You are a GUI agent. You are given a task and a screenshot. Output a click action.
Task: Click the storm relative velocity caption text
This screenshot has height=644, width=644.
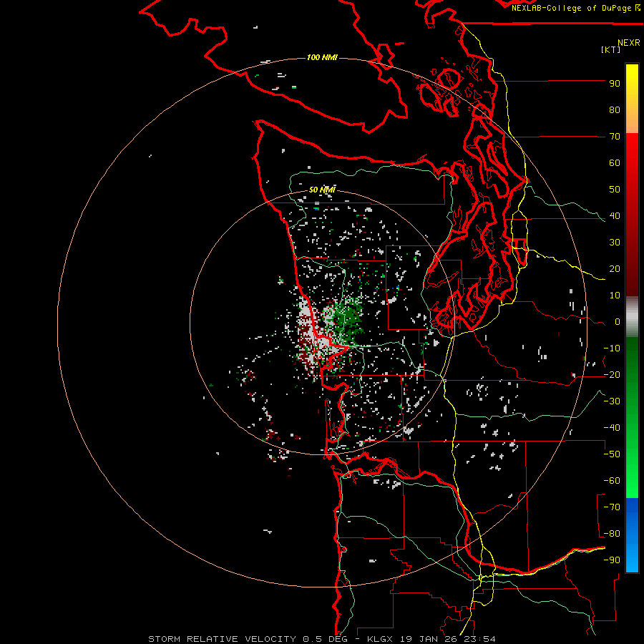pyautogui.click(x=321, y=639)
